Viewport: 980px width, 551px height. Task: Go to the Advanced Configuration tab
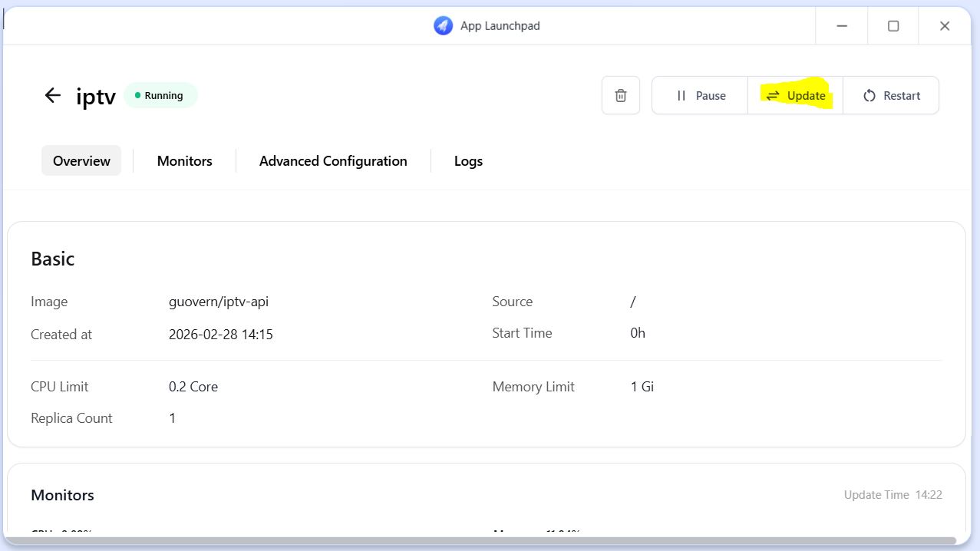pyautogui.click(x=333, y=161)
